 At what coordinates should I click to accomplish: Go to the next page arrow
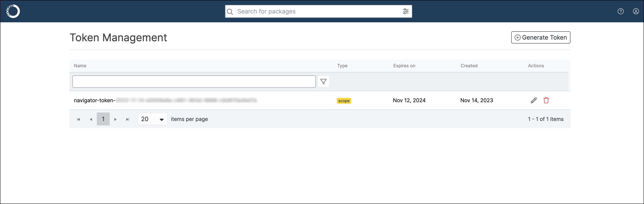tap(115, 119)
